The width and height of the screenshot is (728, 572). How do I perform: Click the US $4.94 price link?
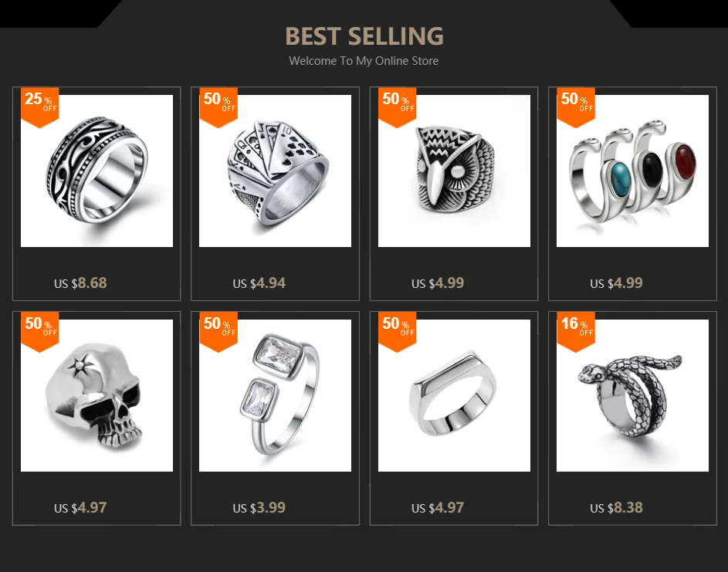(x=259, y=283)
